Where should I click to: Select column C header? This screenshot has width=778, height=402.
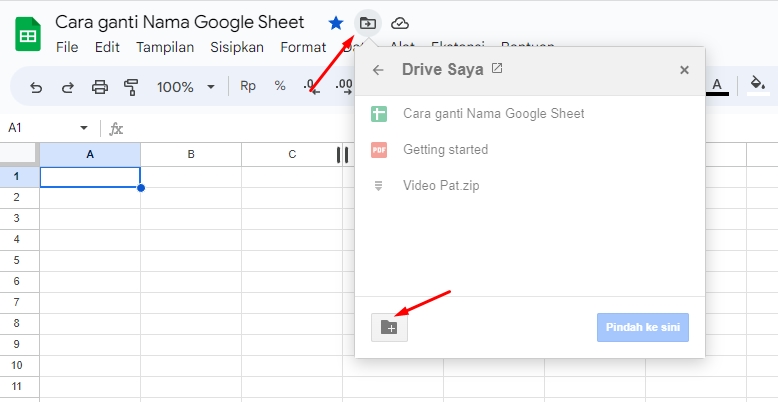tap(292, 154)
